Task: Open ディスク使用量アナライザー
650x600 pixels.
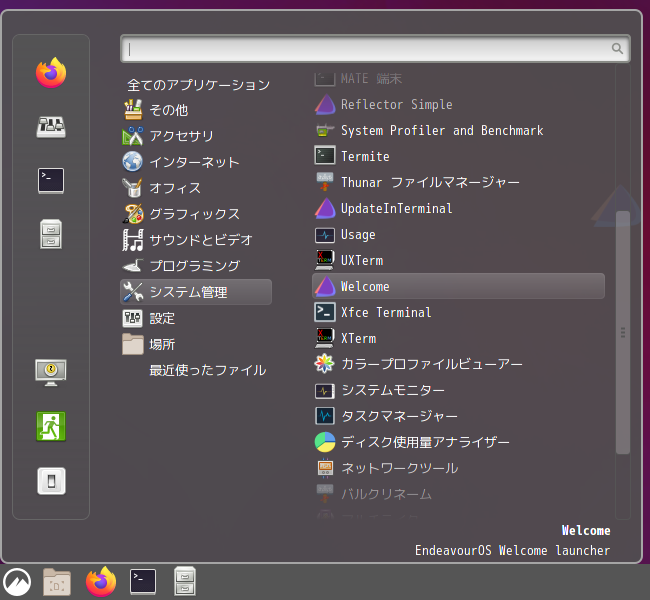Action: click(458, 442)
